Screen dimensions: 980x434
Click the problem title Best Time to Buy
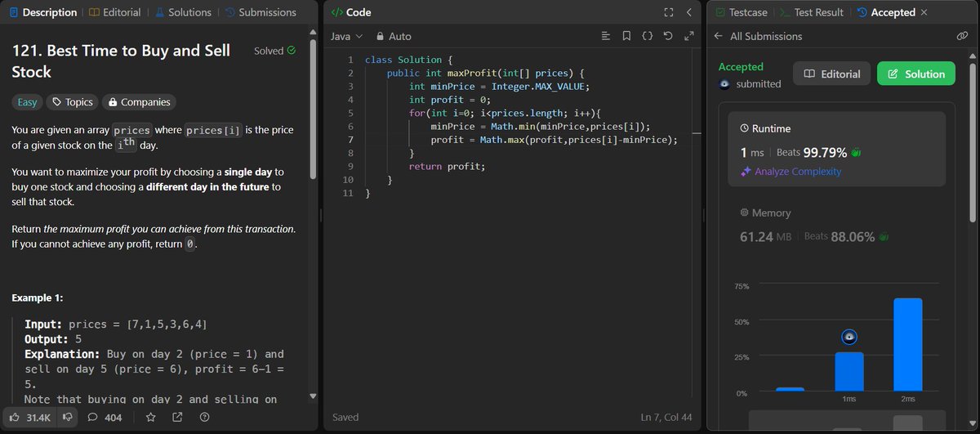121,60
